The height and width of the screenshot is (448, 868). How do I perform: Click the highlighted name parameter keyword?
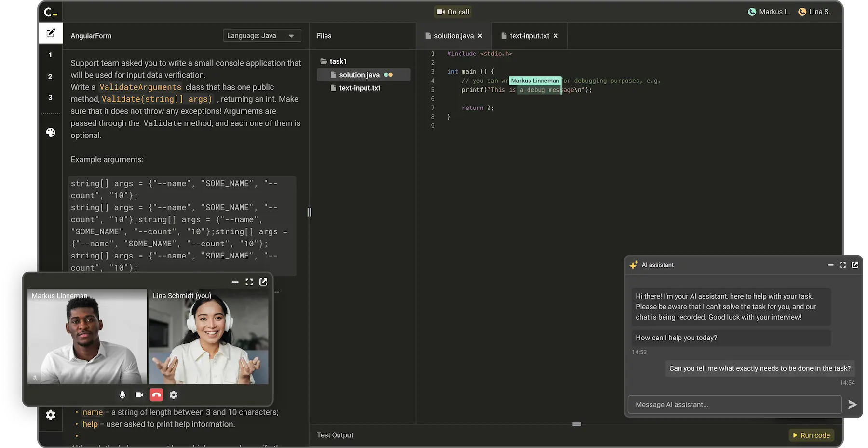point(93,412)
